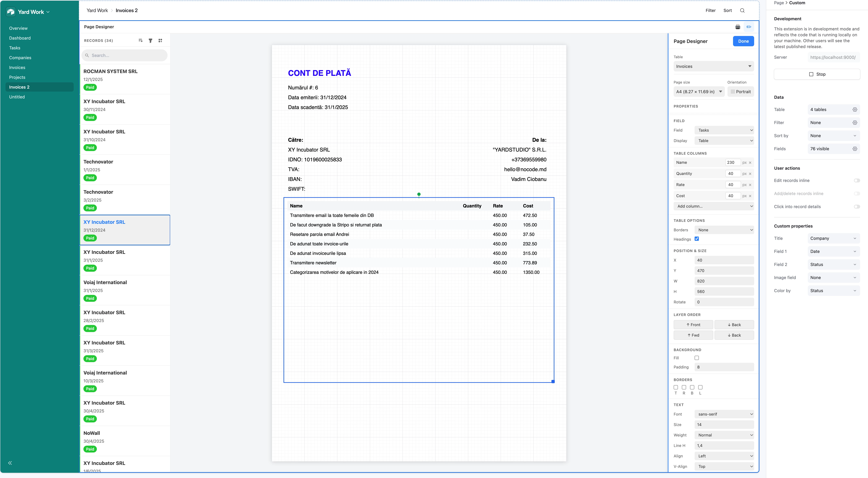Click the print icon in the Page Designer header
868x478 pixels.
pyautogui.click(x=738, y=27)
